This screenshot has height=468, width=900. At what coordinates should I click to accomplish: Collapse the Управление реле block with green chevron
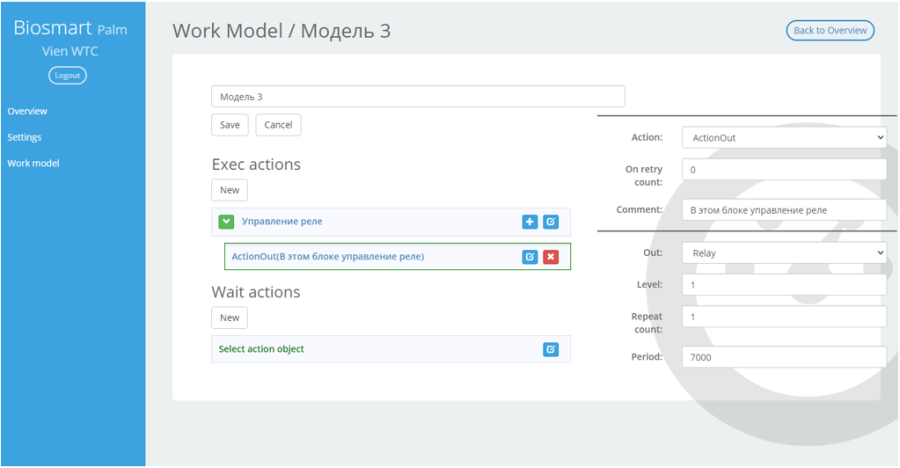click(x=226, y=222)
